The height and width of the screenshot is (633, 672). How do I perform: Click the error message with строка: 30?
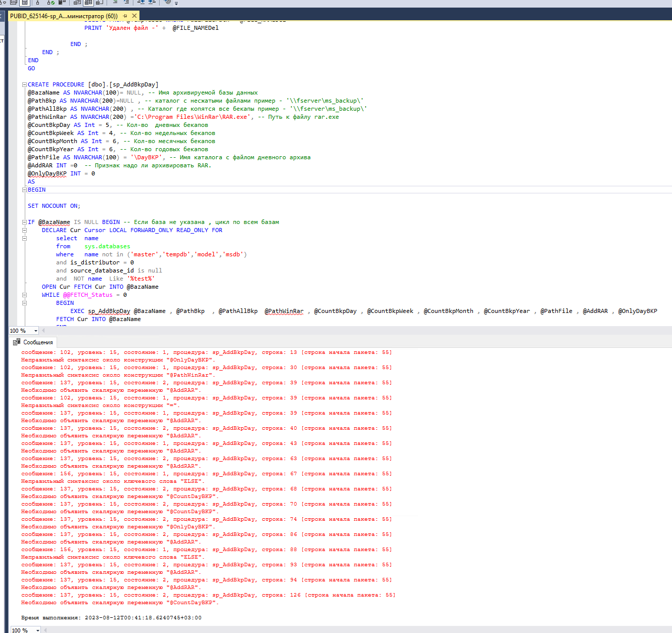click(x=206, y=368)
